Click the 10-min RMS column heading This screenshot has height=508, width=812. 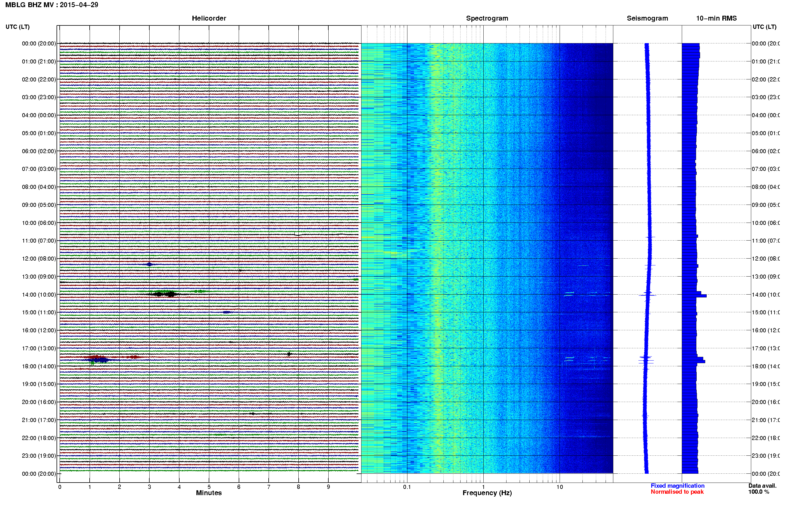tap(716, 18)
